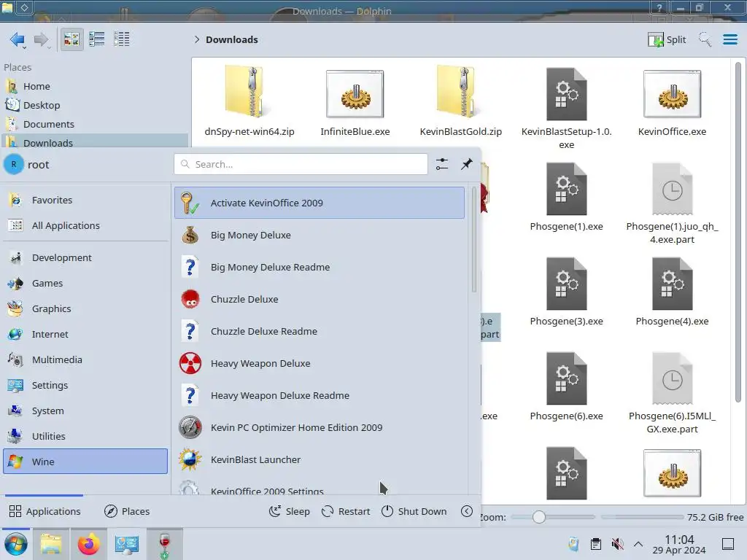This screenshot has height=560, width=747.
Task: Open Heavy Weapon Deluxe Readme
Action: click(x=320, y=396)
